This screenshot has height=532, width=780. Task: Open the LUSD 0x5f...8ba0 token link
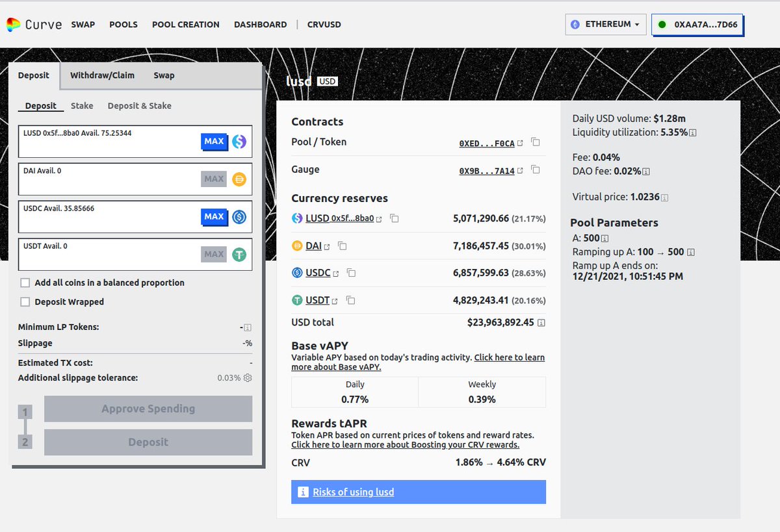pos(344,219)
